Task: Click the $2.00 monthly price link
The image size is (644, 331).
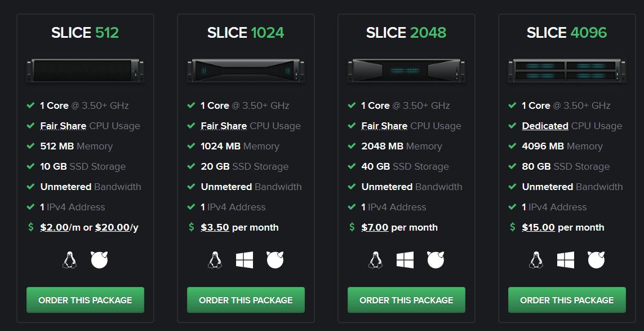Action: pyautogui.click(x=54, y=227)
